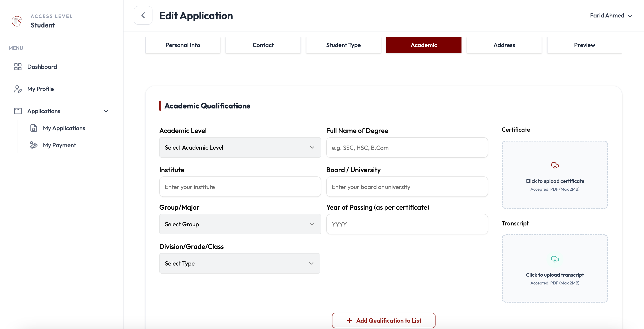Click the back arrow beside Edit Application
The height and width of the screenshot is (329, 644).
pos(143,16)
